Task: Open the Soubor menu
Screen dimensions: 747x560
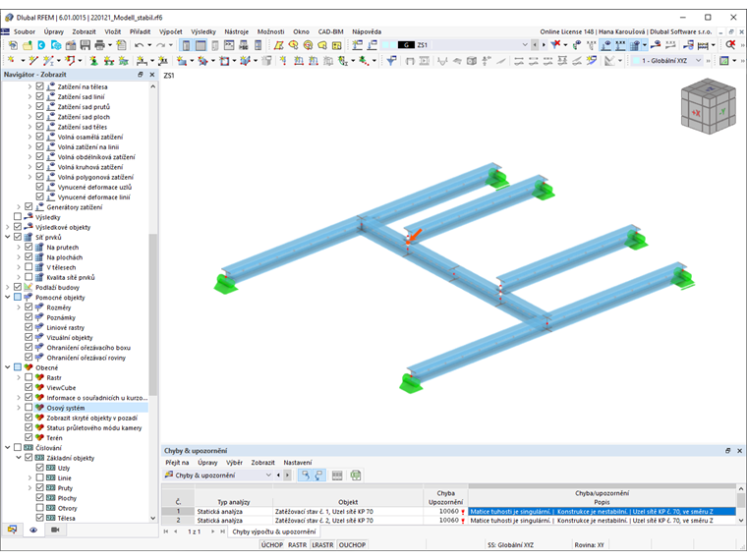Action: coord(25,31)
